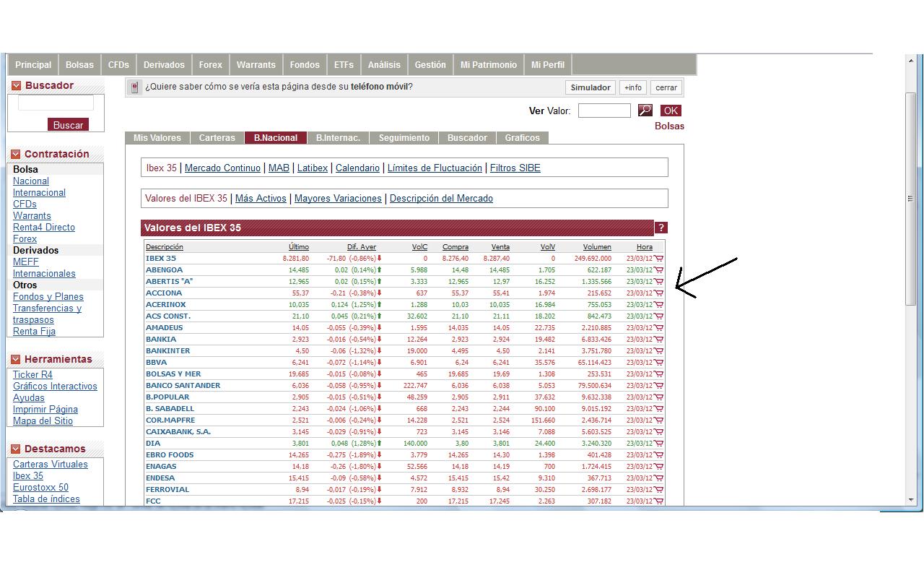Click the cart icon in the EBRO FOODS row
This screenshot has width=924, height=578.
click(x=659, y=455)
